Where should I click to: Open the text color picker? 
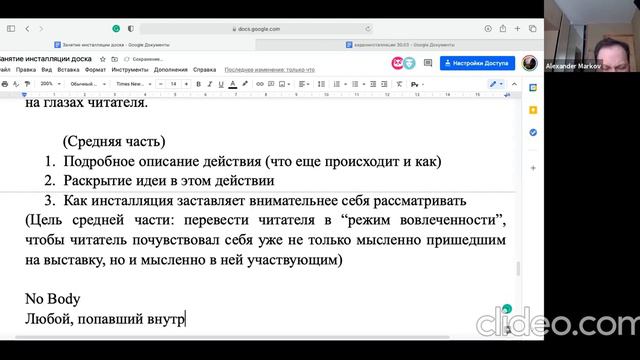coord(233,84)
